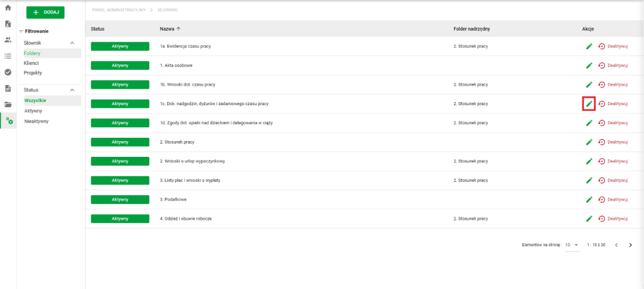Deactivate 1b. Wnioski dot. czasu pracy
Viewport: 644px width, 289px height.
[x=613, y=85]
